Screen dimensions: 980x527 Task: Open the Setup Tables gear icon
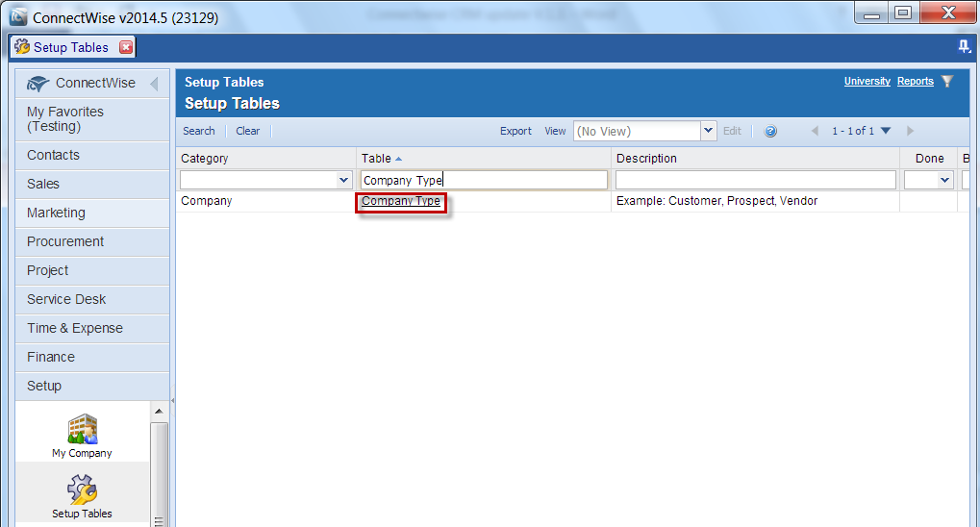[82, 489]
